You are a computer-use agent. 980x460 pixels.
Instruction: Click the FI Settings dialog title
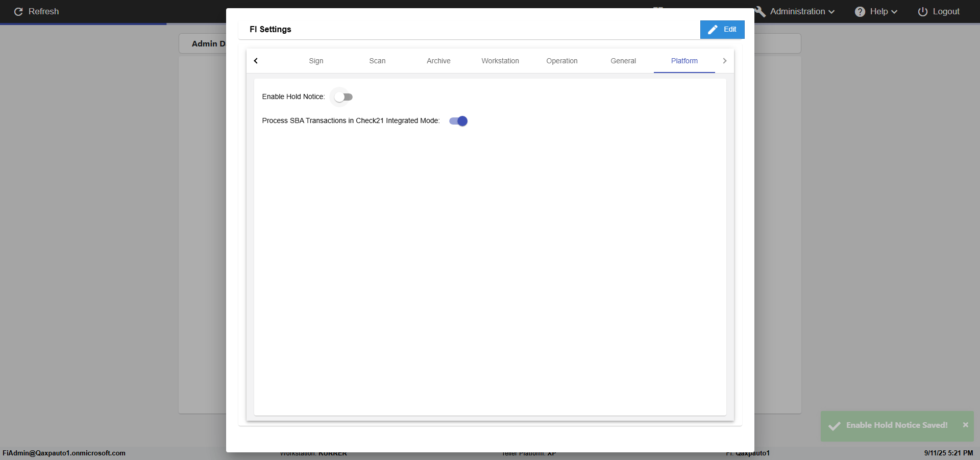(x=271, y=29)
